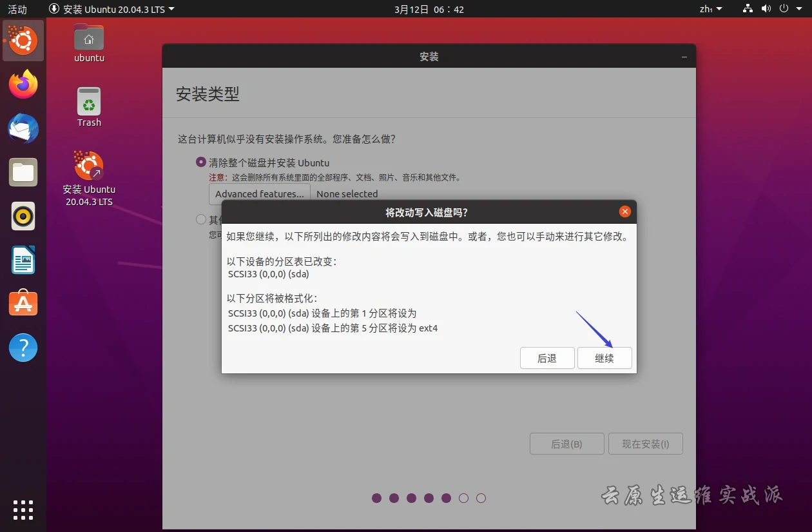Screen dimensions: 812x532
Task: Show the applications grid
Action: pos(23,509)
